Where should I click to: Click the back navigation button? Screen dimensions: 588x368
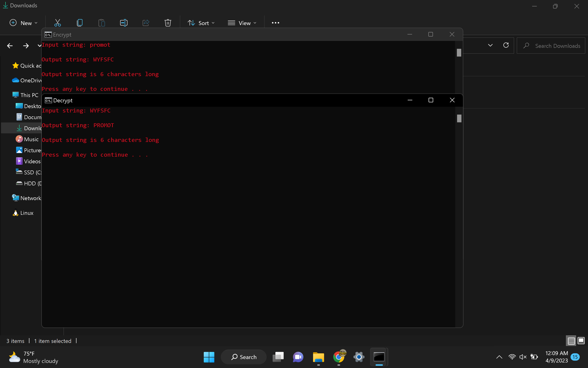pyautogui.click(x=10, y=46)
